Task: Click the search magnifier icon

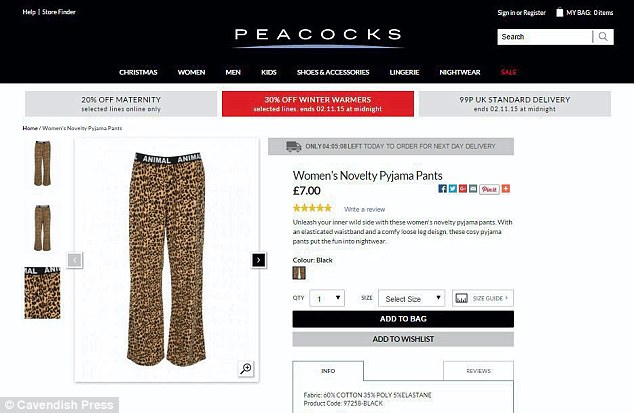Action: point(603,37)
